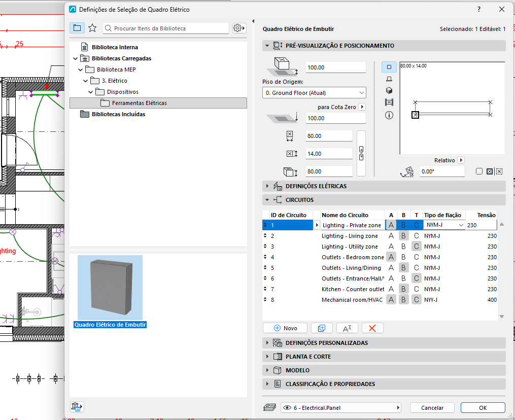Viewport: 515px width, 420px height.
Task: Show favorites with the star icon
Action: click(92, 28)
